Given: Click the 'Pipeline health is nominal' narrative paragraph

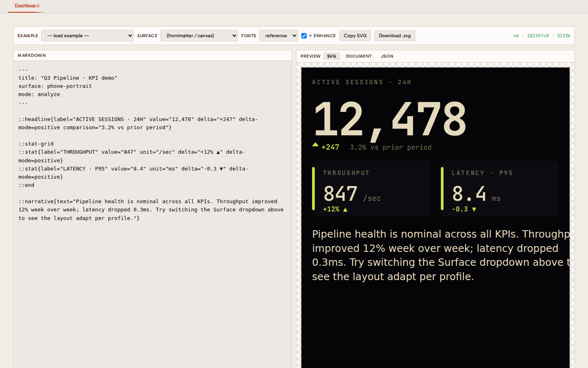Looking at the screenshot, I should (441, 255).
